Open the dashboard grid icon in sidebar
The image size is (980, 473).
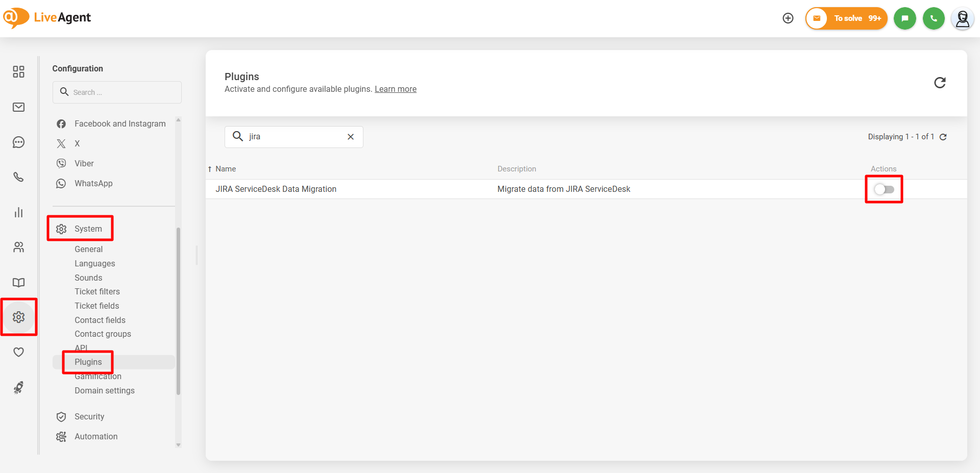tap(19, 71)
